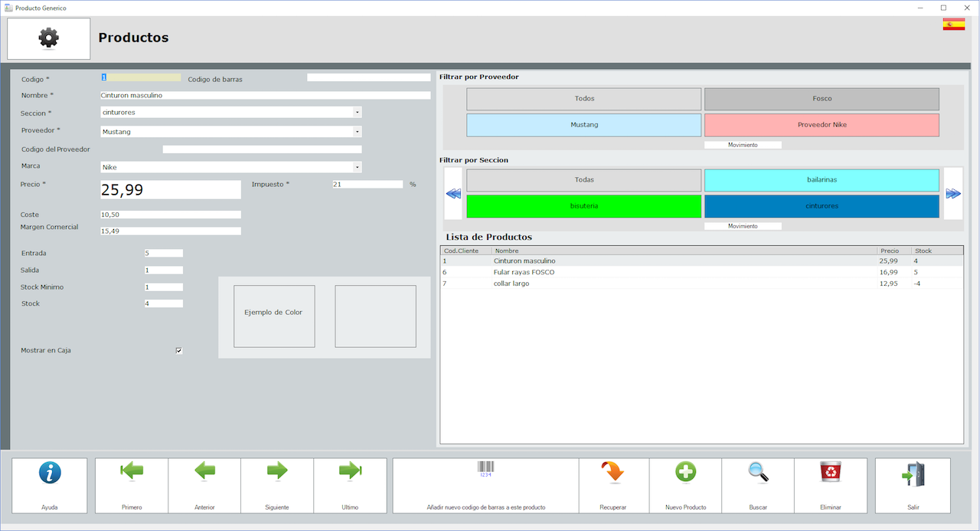
Task: Delete product with Eliminar trash icon
Action: pyautogui.click(x=831, y=473)
